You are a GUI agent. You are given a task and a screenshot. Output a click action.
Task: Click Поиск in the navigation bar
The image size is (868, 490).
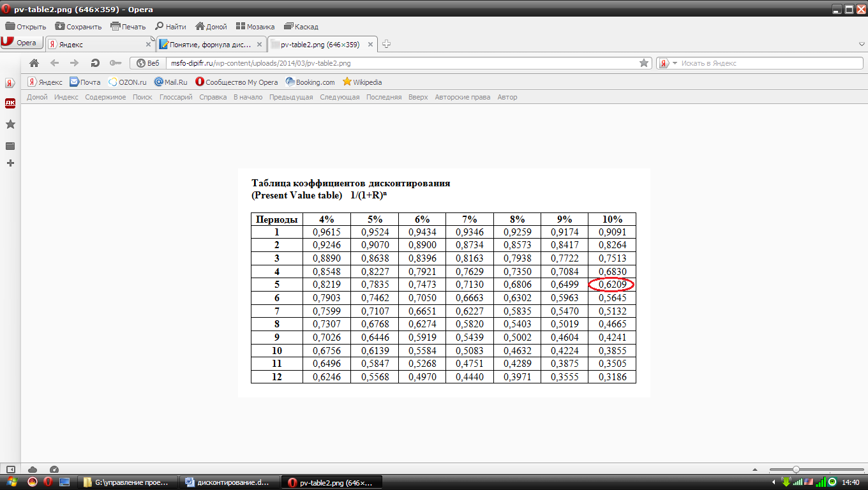coord(142,97)
